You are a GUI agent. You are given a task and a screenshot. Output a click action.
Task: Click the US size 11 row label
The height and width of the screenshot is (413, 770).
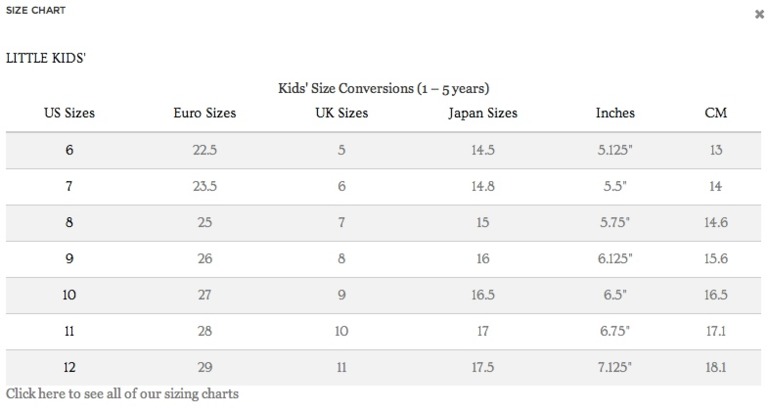(69, 331)
